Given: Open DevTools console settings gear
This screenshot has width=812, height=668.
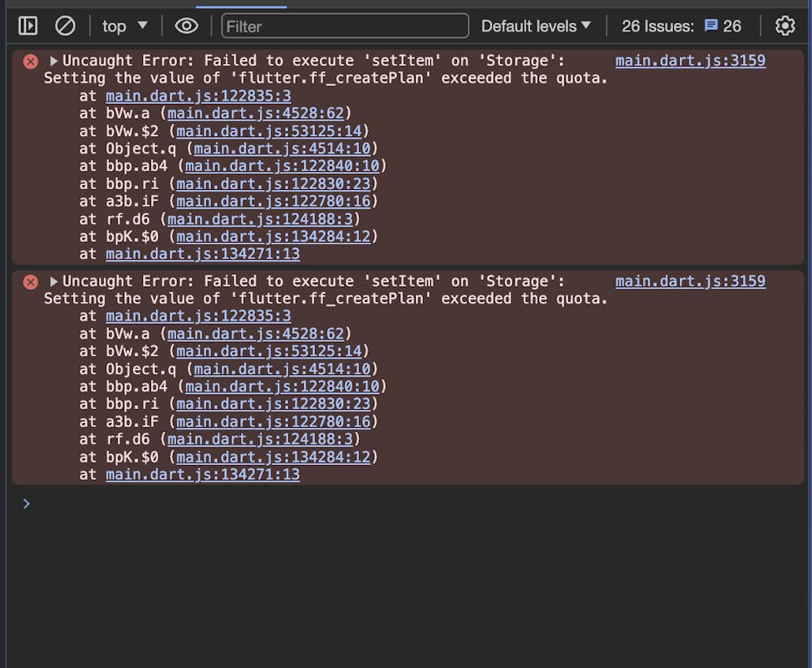Looking at the screenshot, I should tap(784, 26).
